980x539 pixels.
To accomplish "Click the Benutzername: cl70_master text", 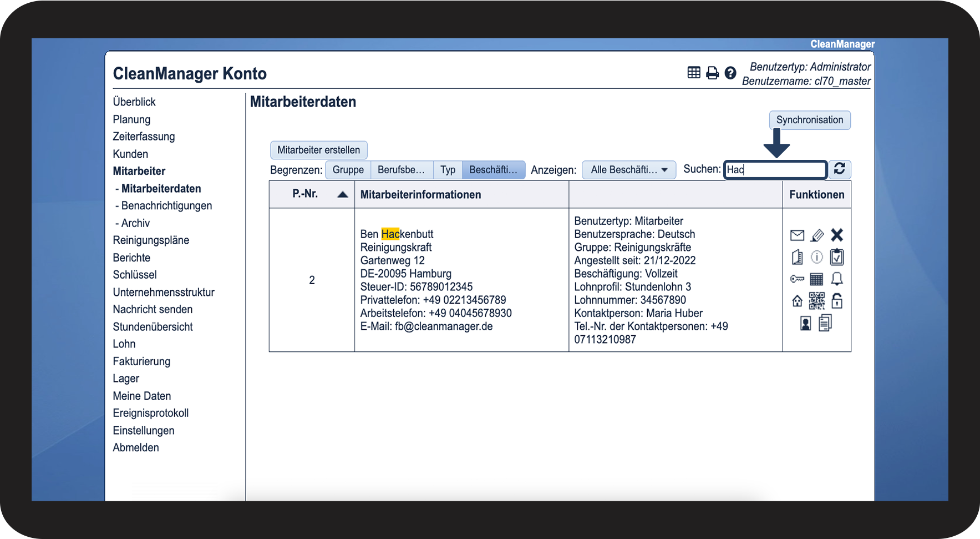I will click(806, 81).
